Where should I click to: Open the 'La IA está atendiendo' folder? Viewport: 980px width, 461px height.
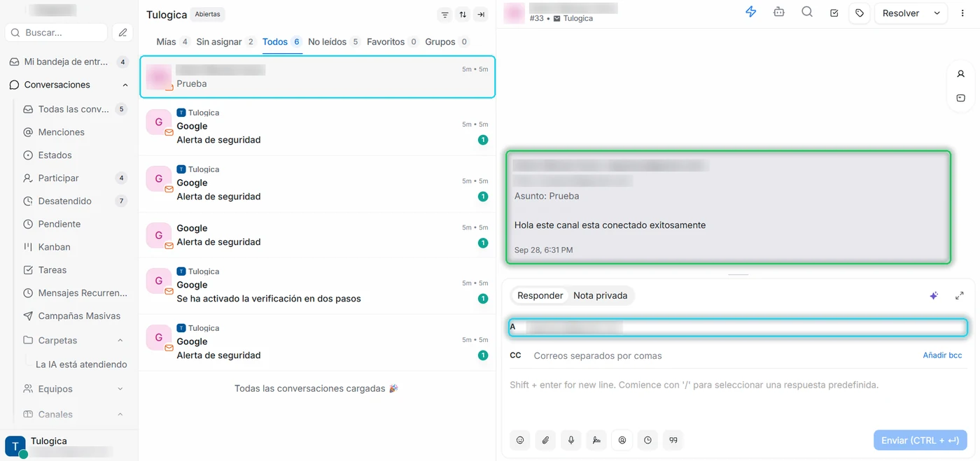81,364
